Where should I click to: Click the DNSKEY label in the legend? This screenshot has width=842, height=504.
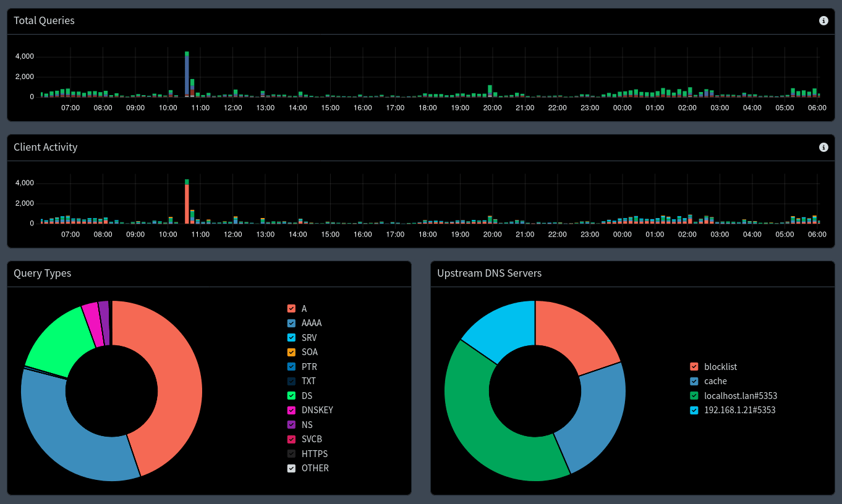pyautogui.click(x=317, y=410)
